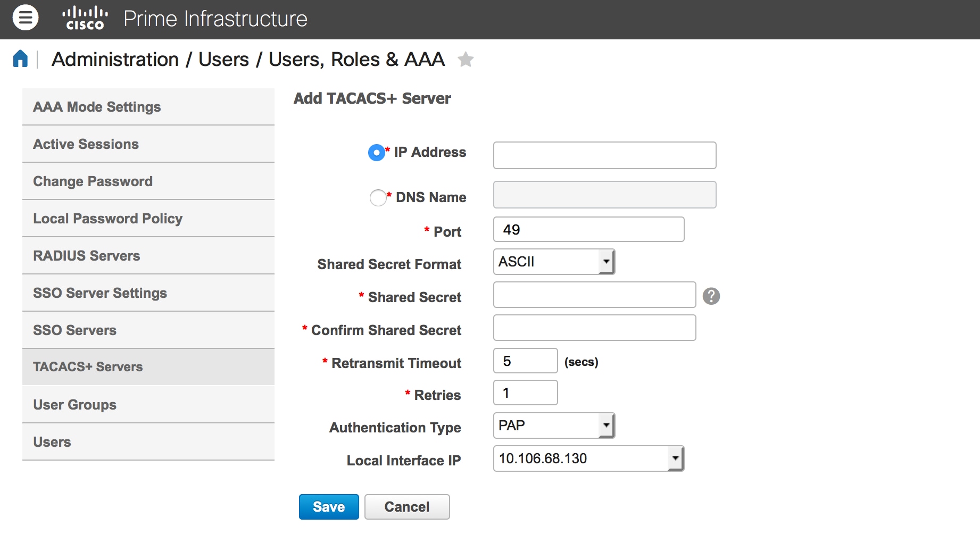The width and height of the screenshot is (980, 534).
Task: Select TACACS+ Servers menu item
Action: pyautogui.click(x=148, y=367)
